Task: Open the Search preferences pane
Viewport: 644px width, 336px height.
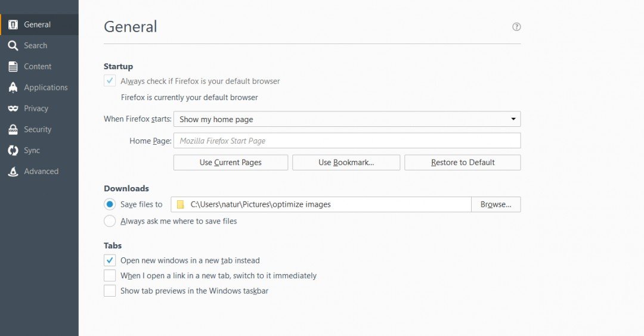Action: (x=39, y=45)
